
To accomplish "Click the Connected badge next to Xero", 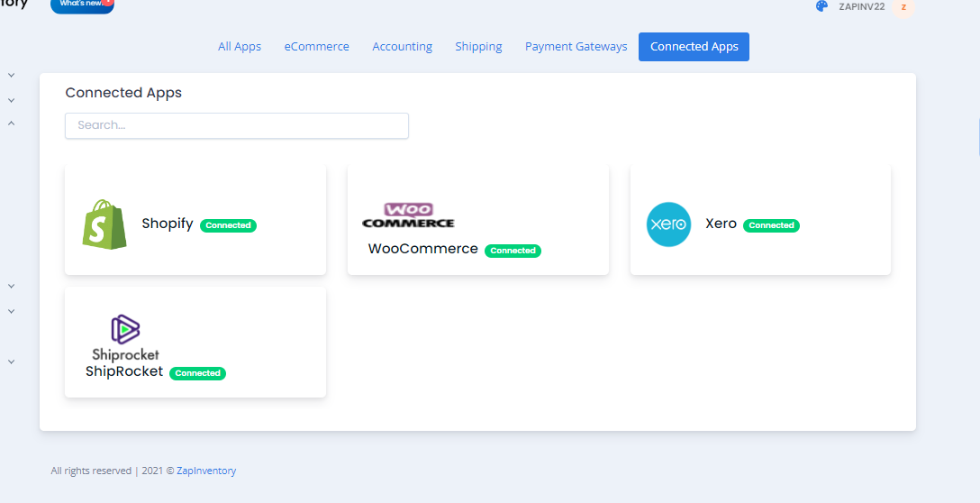I will pos(771,225).
